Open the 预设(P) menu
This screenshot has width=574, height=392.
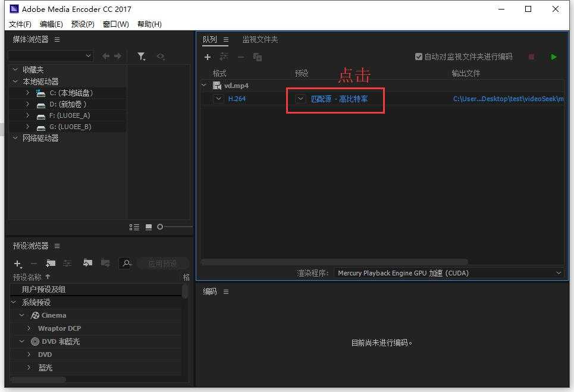click(83, 24)
